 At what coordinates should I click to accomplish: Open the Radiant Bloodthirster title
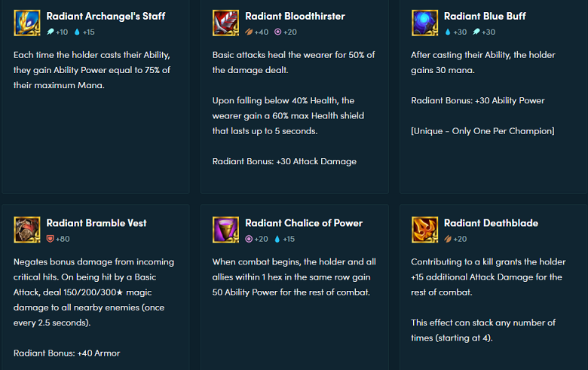pyautogui.click(x=295, y=16)
